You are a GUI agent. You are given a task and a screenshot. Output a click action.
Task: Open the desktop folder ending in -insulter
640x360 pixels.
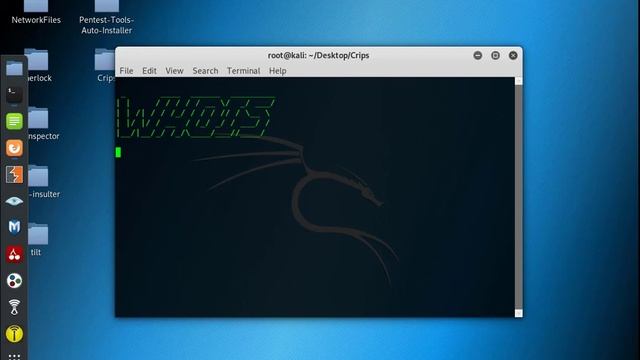43,182
